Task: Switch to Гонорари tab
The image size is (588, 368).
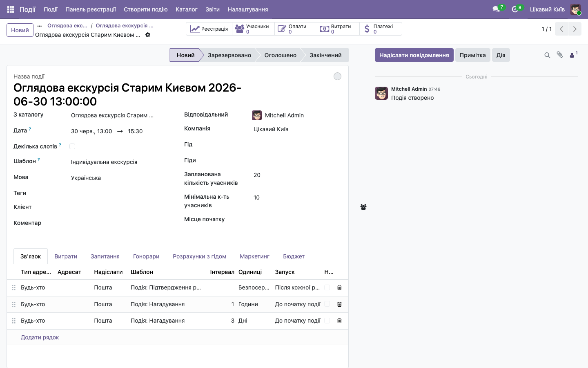Action: pyautogui.click(x=146, y=256)
